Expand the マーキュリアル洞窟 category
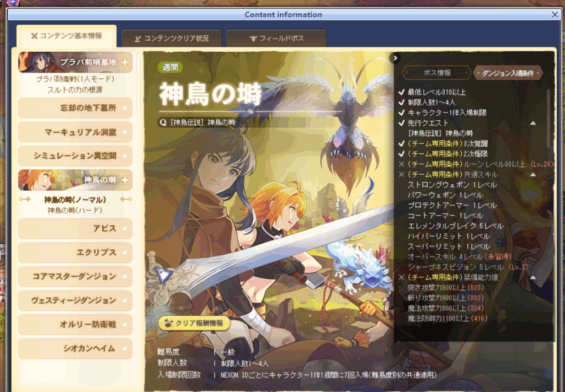The height and width of the screenshot is (392, 565). click(x=75, y=132)
